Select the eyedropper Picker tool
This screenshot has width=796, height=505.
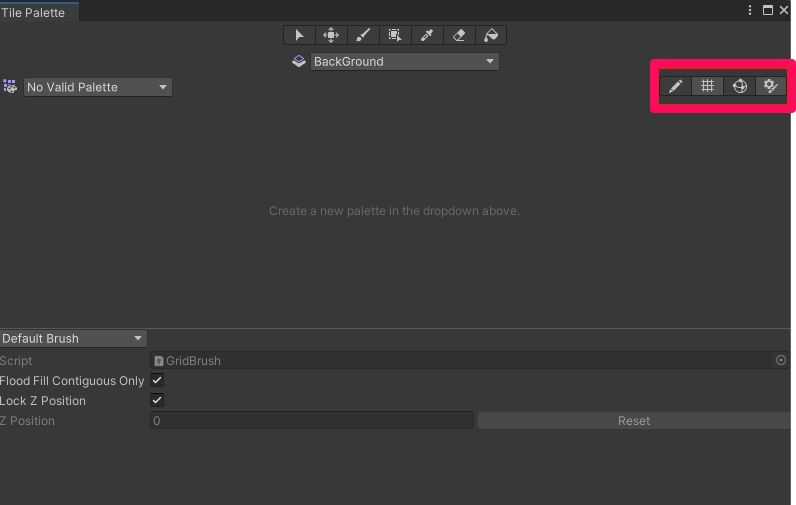click(x=427, y=35)
